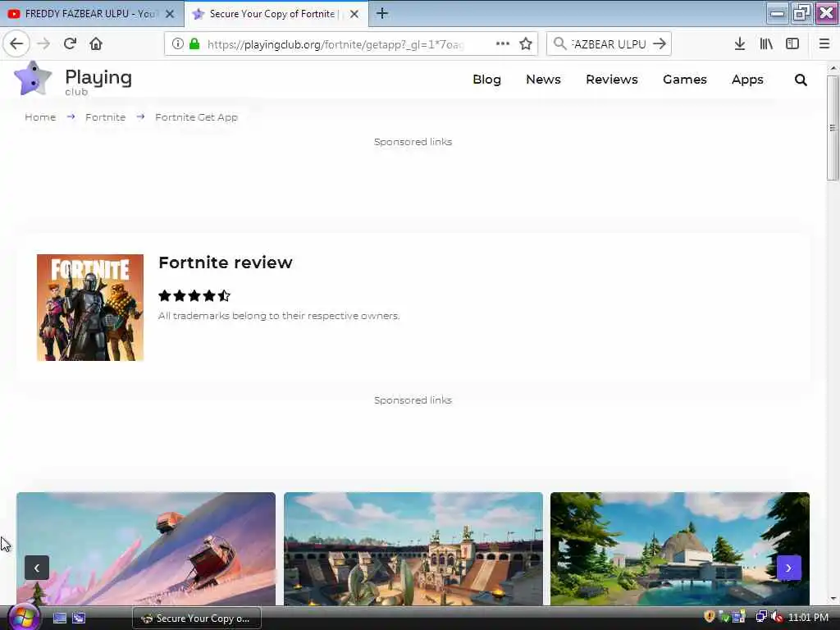840x630 pixels.
Task: Click the Fortnite cover art image
Action: click(90, 308)
